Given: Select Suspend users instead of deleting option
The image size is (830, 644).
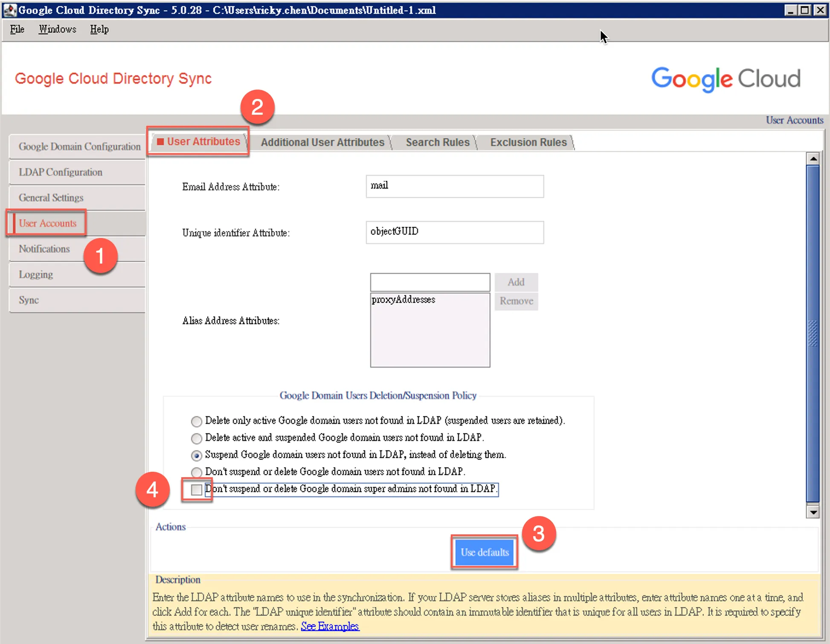Looking at the screenshot, I should click(x=196, y=455).
